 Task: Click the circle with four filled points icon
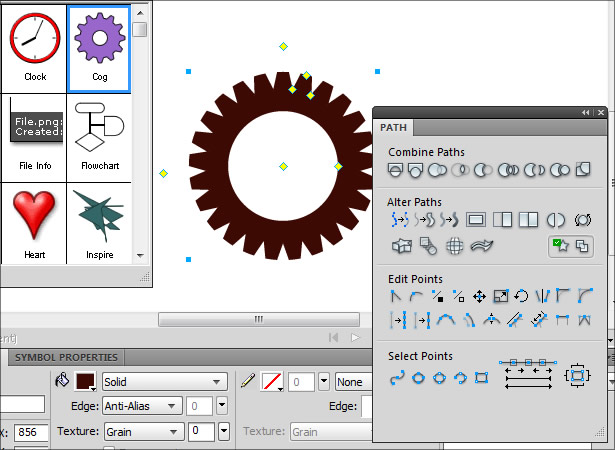pos(418,378)
